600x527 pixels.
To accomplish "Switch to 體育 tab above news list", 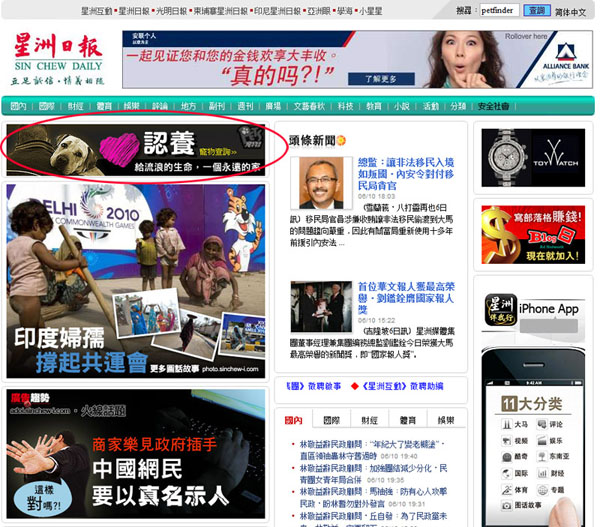I will 408,420.
